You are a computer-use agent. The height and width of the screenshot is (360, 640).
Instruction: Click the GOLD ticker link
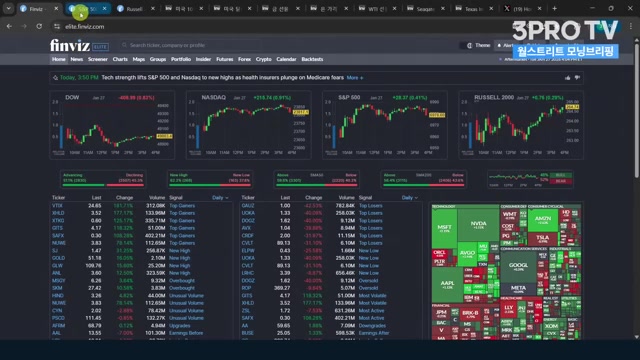[x=58, y=258]
